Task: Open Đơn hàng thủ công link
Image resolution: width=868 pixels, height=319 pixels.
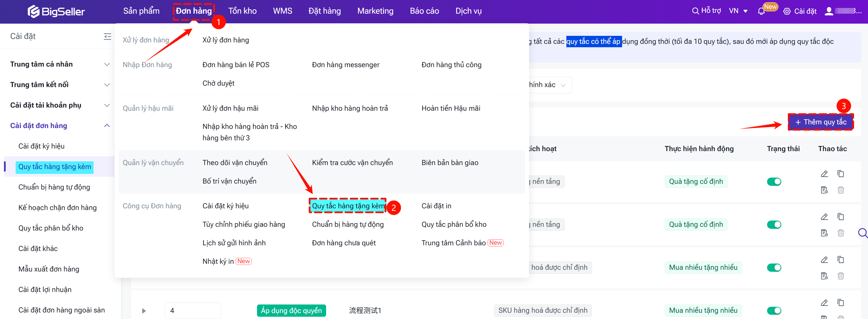Action: (451, 65)
